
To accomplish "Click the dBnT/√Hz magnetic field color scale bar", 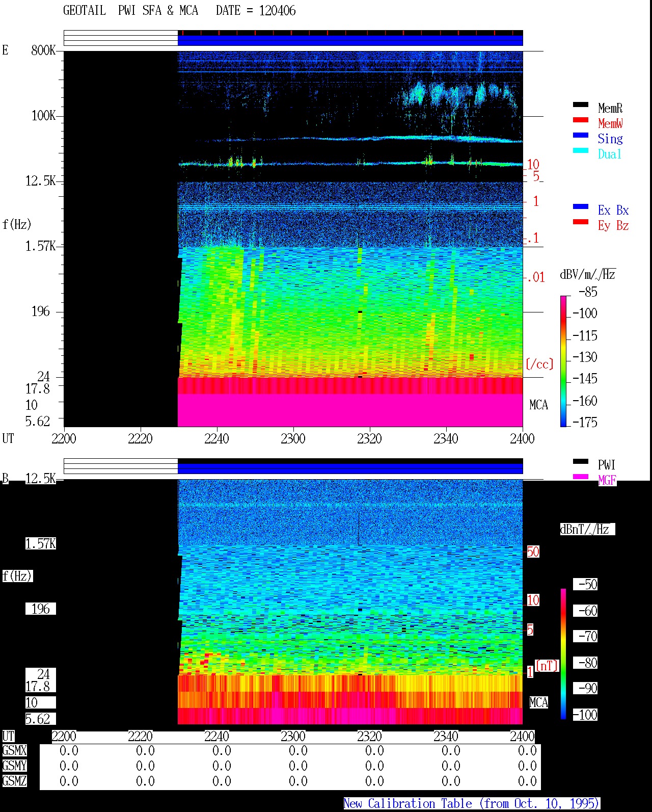I will 563,654.
